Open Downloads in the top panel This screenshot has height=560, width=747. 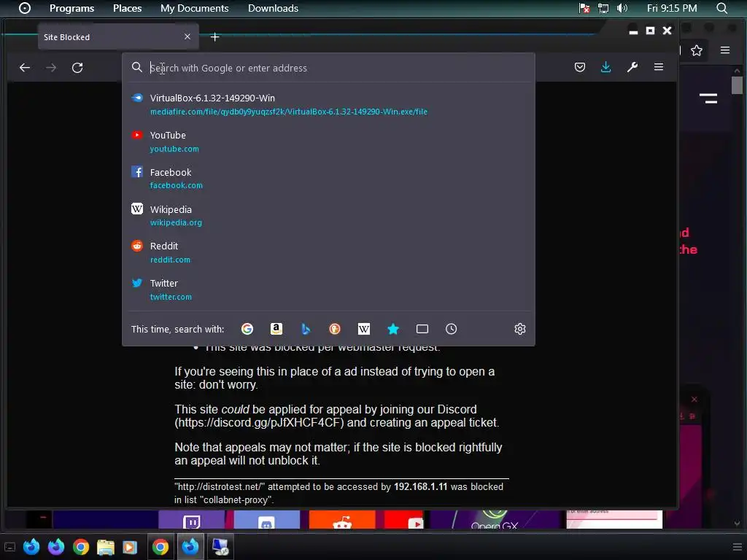click(x=273, y=8)
